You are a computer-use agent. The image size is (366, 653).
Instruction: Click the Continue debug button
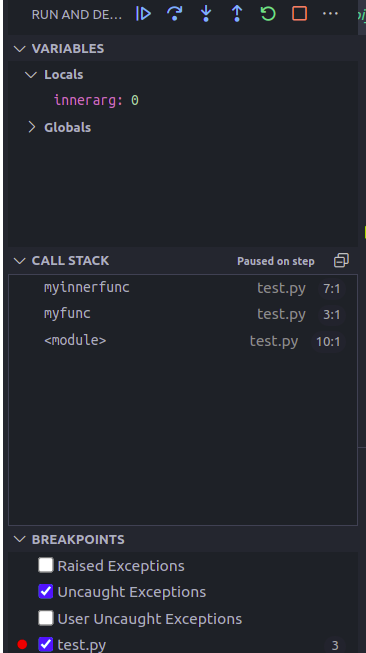pyautogui.click(x=143, y=14)
